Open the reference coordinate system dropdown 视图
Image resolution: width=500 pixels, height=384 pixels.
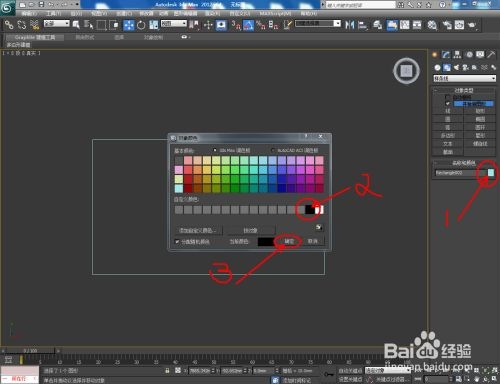(x=174, y=23)
